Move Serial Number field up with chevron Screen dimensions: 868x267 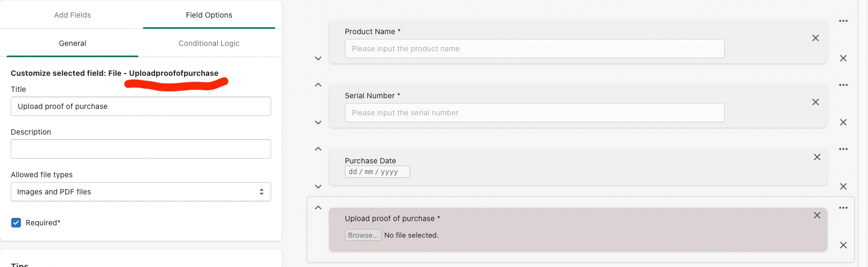tap(318, 85)
